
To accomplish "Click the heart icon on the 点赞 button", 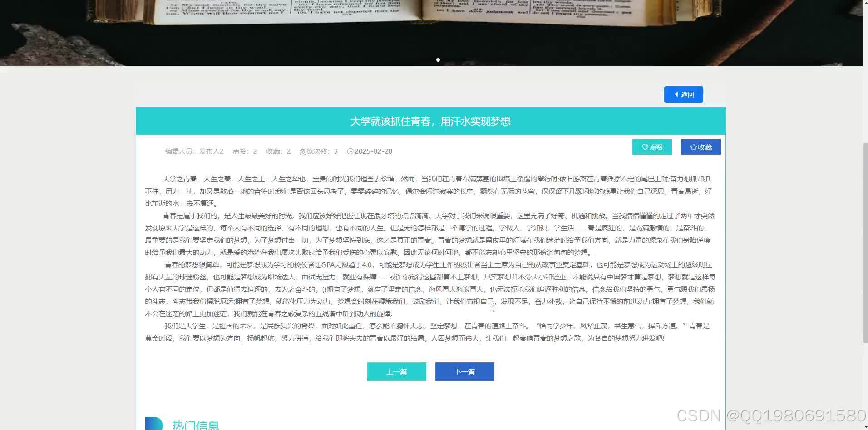I will tap(646, 147).
